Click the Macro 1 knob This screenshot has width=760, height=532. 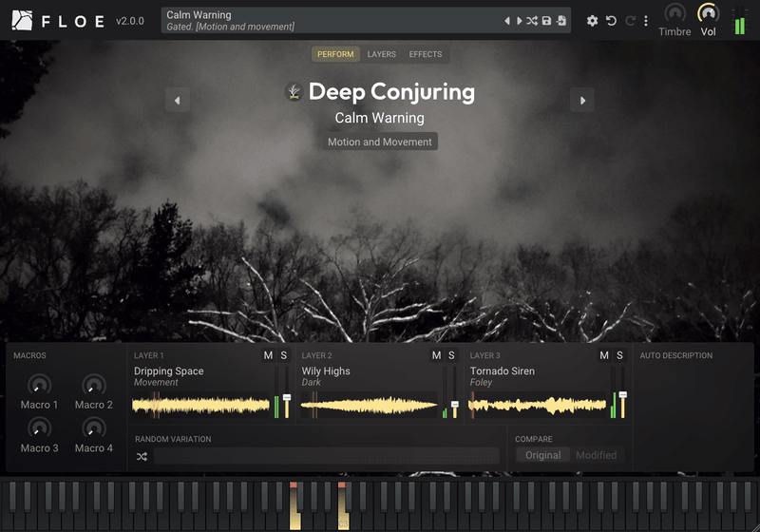pyautogui.click(x=39, y=385)
